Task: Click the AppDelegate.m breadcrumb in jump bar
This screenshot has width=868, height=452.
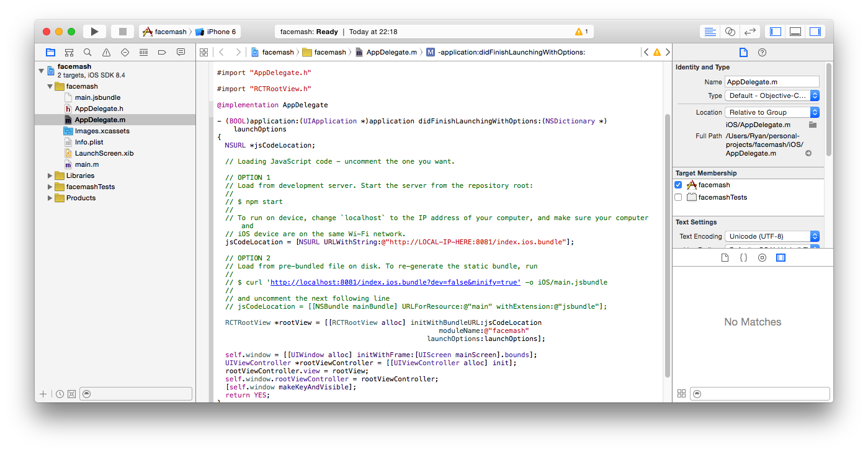Action: [391, 52]
